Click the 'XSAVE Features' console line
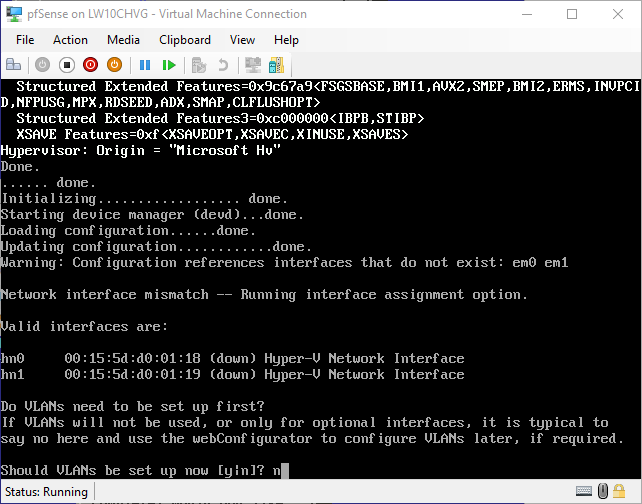Viewport: 642px width, 504px height. click(x=212, y=134)
